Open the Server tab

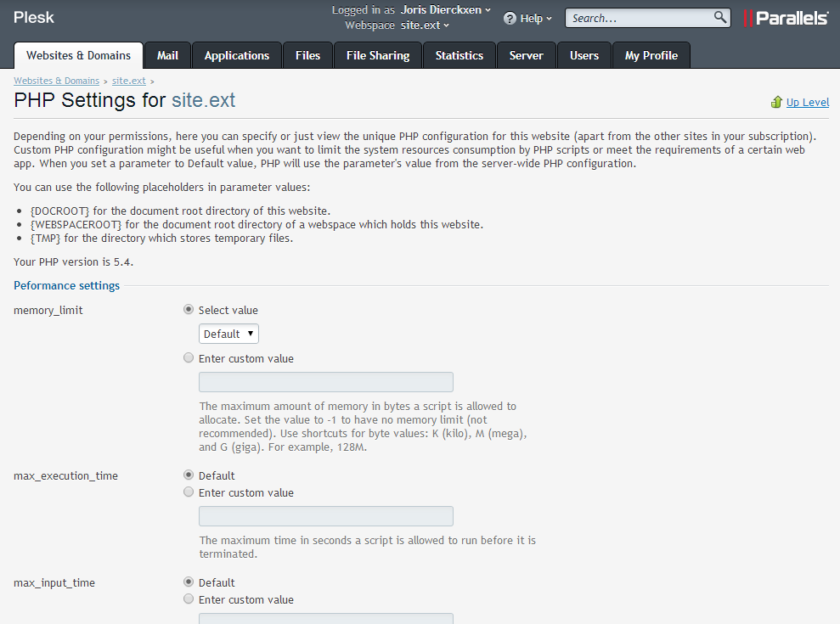(x=526, y=56)
